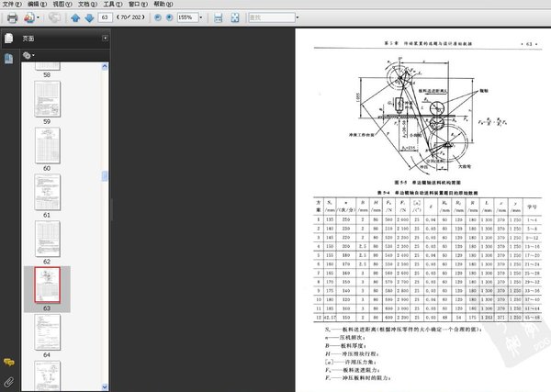Go to next page with down arrow
This screenshot has width=551, height=392.
point(88,17)
